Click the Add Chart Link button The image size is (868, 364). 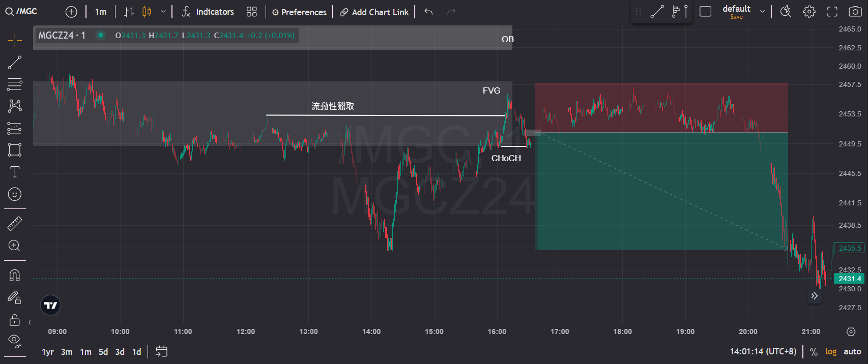(374, 12)
